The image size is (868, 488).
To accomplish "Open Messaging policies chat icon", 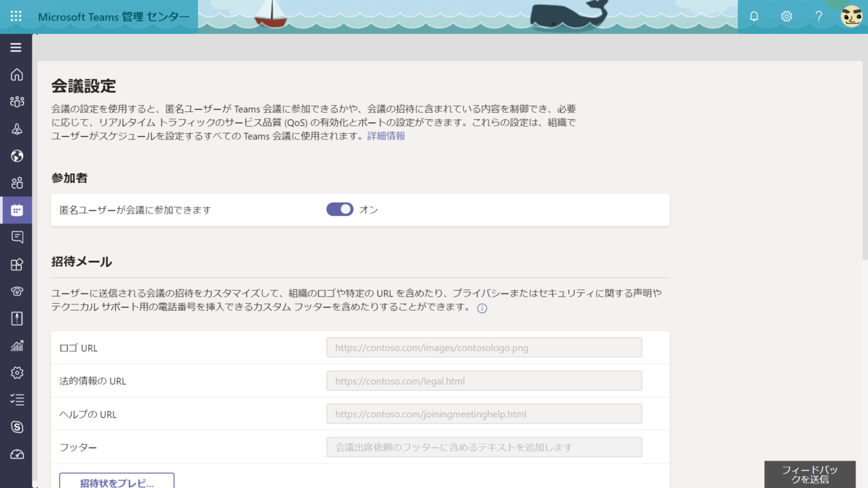I will 17,237.
